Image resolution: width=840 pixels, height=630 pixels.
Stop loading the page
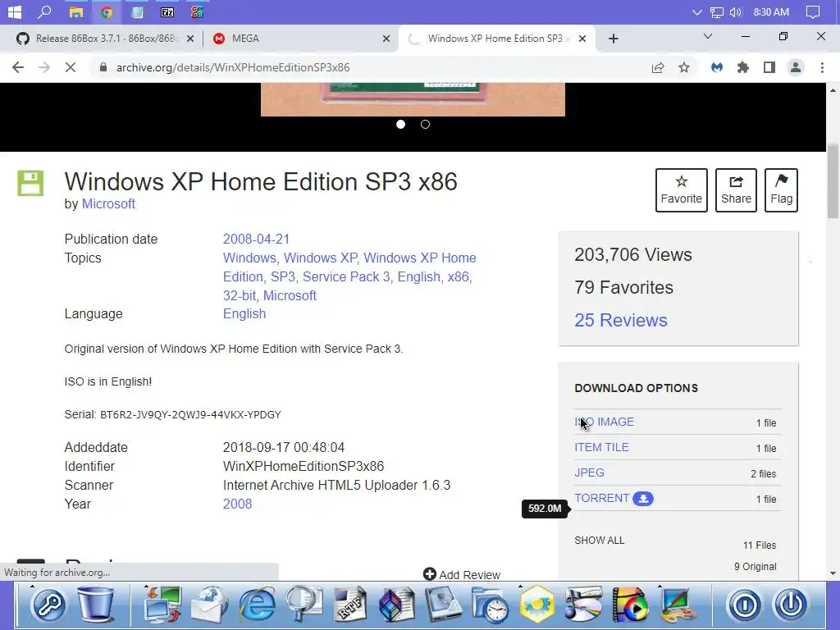tap(71, 67)
